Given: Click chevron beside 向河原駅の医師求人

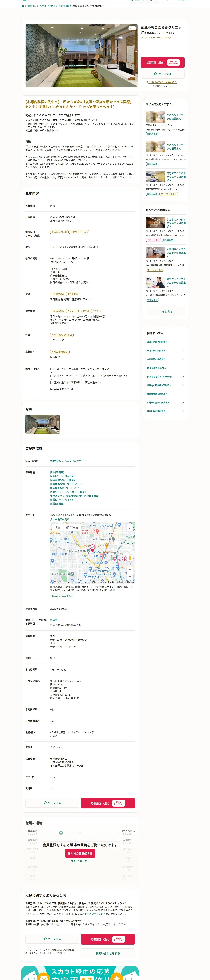Looking at the screenshot, I should point(183,359).
